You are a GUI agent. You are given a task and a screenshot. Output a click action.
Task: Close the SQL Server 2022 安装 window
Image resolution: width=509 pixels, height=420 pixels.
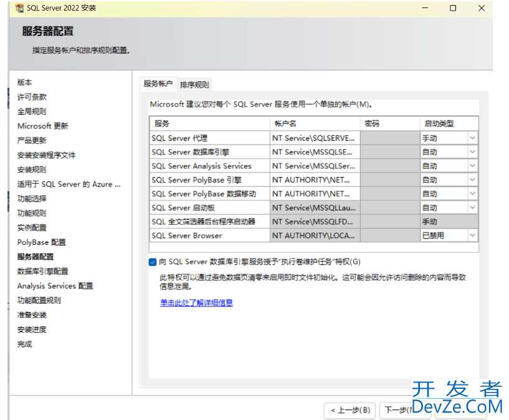[482, 8]
